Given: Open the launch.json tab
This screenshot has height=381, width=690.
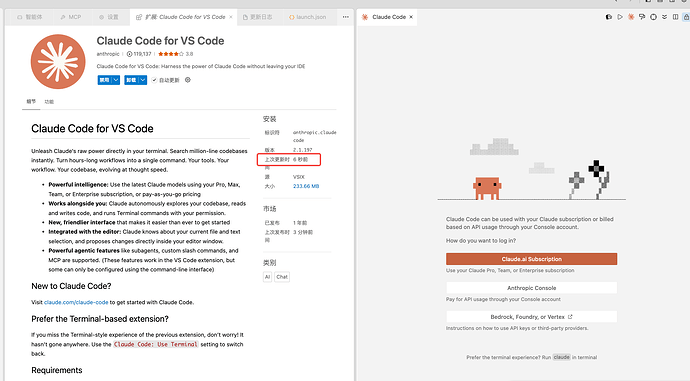Looking at the screenshot, I should (x=308, y=17).
